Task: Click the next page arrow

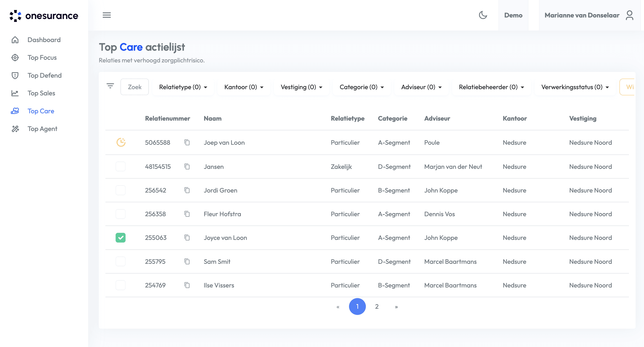Action: [x=396, y=307]
